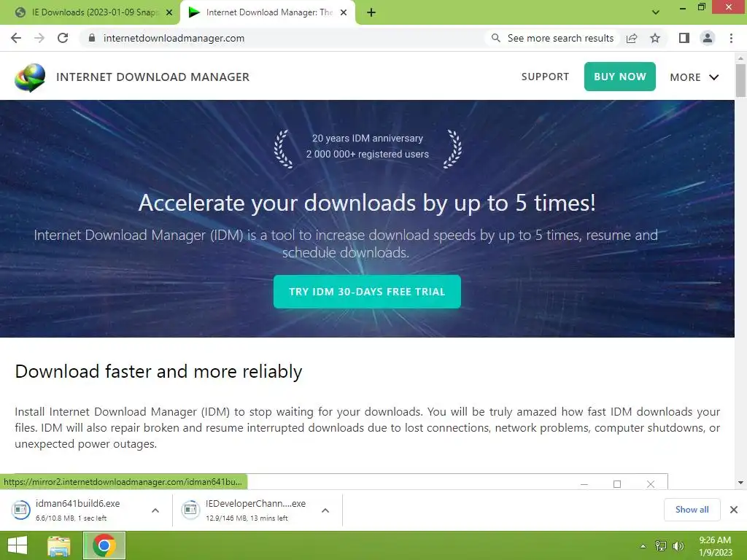Reload the current page

click(63, 38)
